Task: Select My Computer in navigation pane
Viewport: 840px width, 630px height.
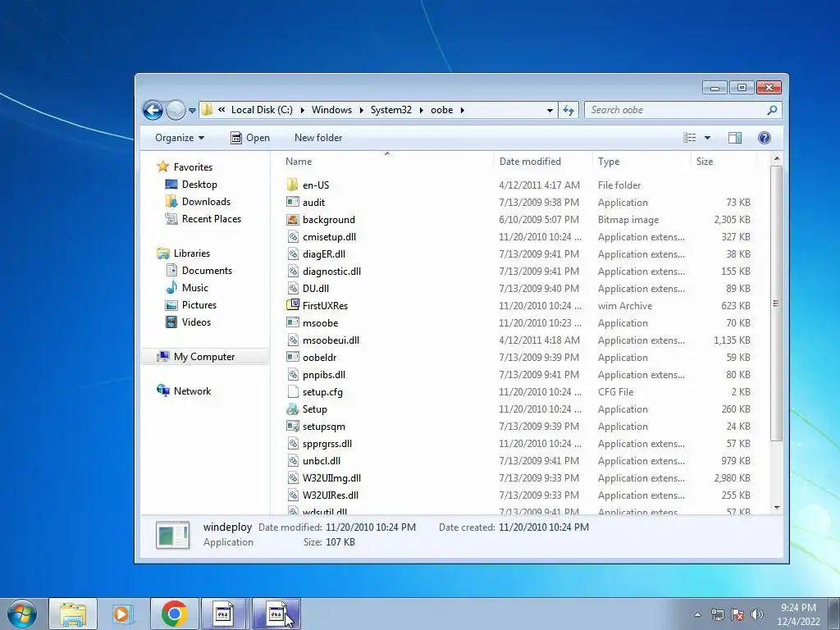Action: coord(204,357)
